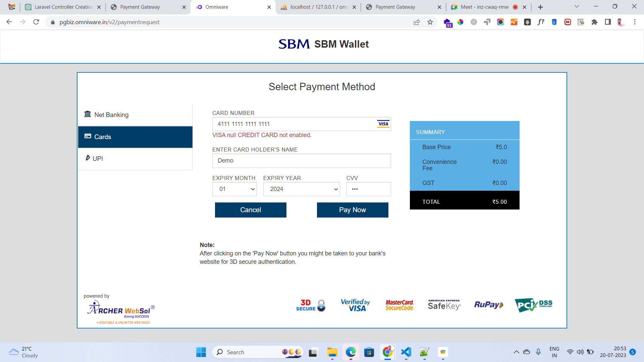Screen dimensions: 644x362
Task: Click the 3D Secure badge
Action: click(311, 305)
